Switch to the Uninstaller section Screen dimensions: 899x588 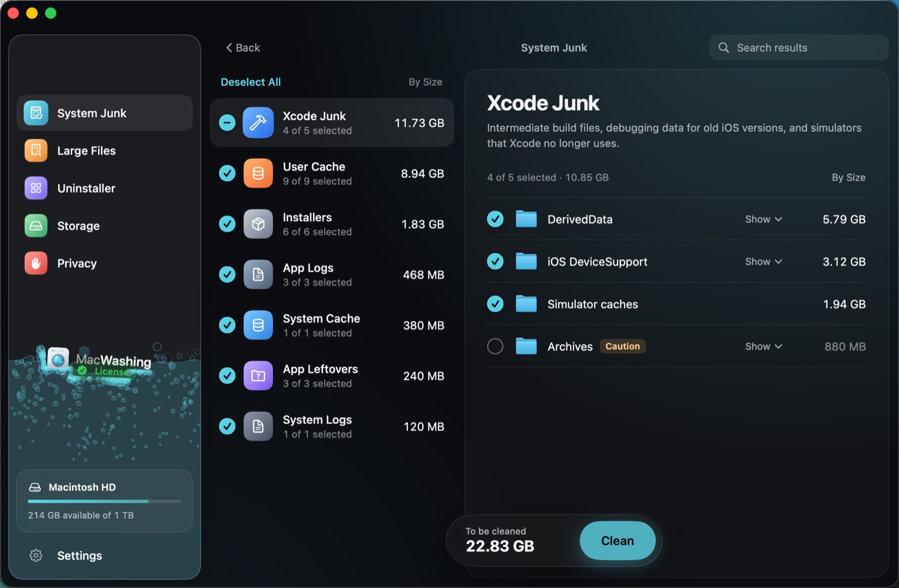(105, 188)
